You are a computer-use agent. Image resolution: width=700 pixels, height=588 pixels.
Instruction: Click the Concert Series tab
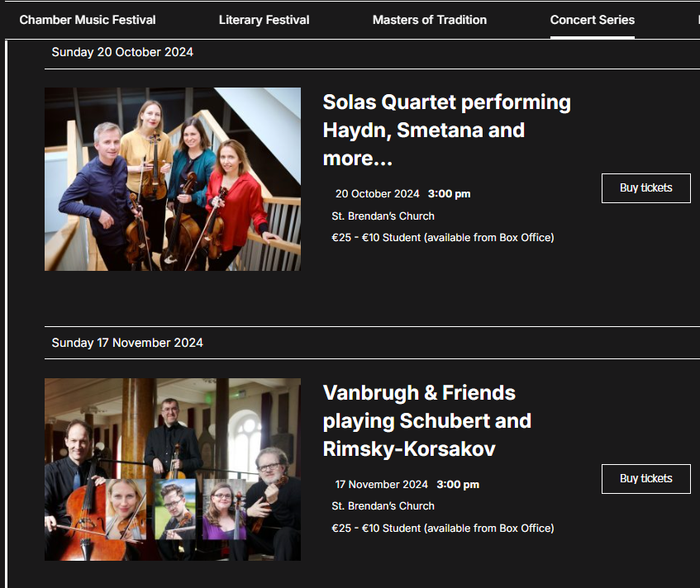click(592, 20)
